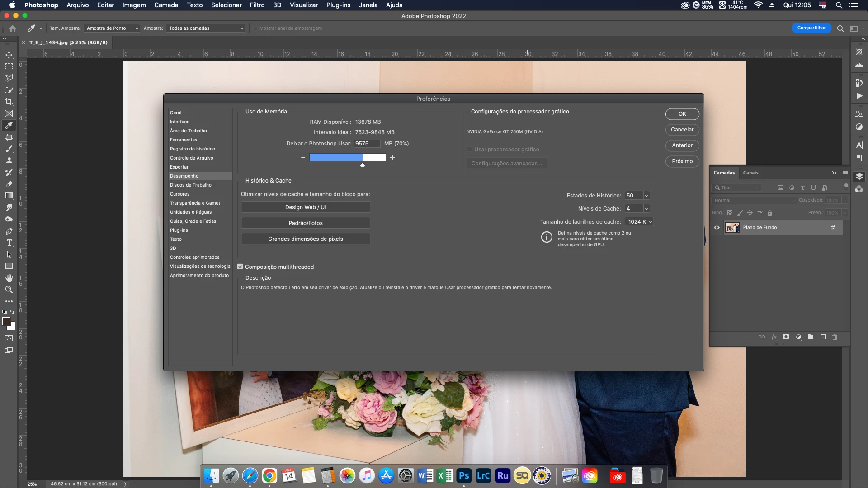Select the Zoom tool in toolbar
Viewport: 868px width, 488px height.
click(9, 290)
